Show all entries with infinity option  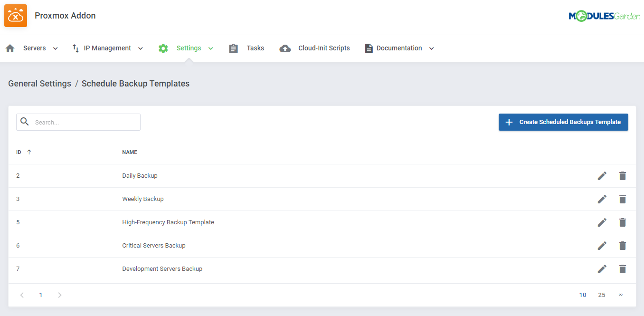pyautogui.click(x=621, y=295)
